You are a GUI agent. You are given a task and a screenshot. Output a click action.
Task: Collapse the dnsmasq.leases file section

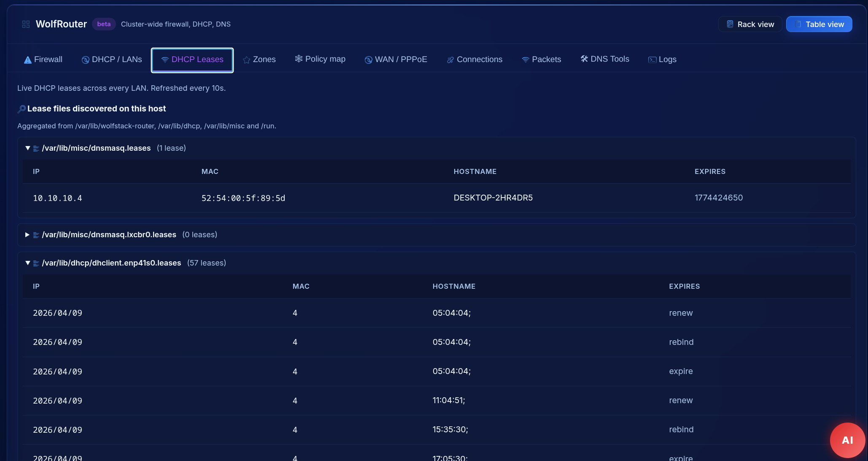[28, 148]
